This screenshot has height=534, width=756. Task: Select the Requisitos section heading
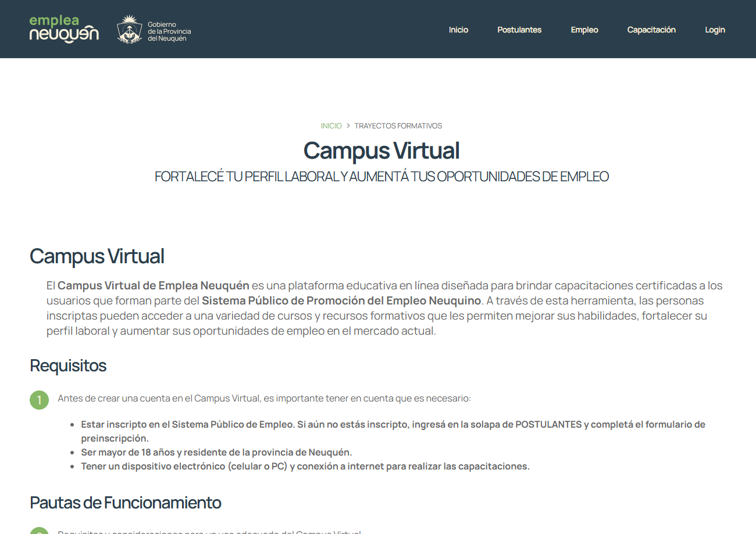(67, 366)
